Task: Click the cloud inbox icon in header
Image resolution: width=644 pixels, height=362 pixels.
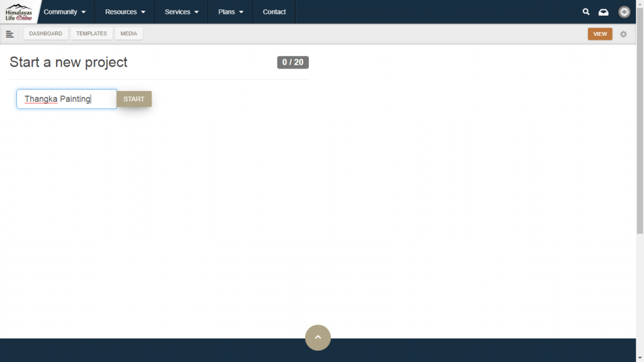Action: click(603, 12)
